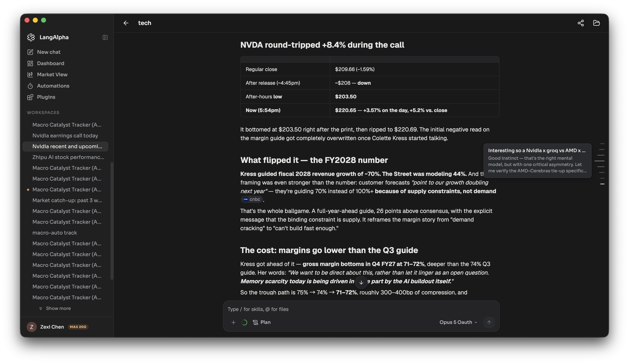
Task: Open Market catch-up: past 3 w... workspace
Action: tap(65, 200)
